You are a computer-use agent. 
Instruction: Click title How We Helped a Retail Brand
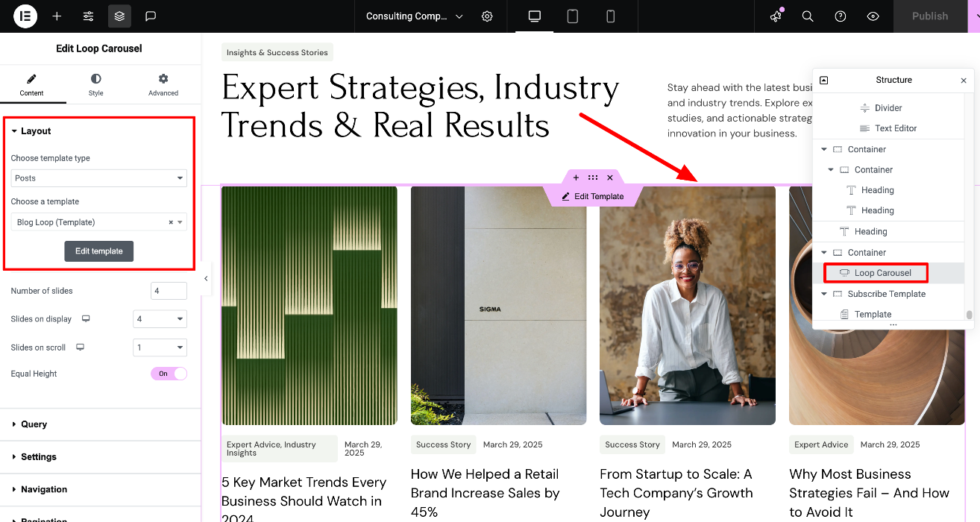486,493
